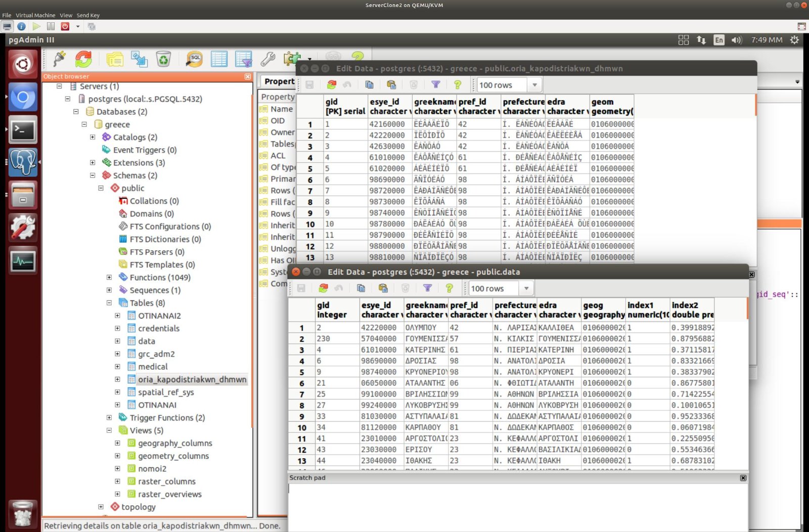The height and width of the screenshot is (532, 809).
Task: Select row 5 header in public.data grid
Action: (302, 372)
